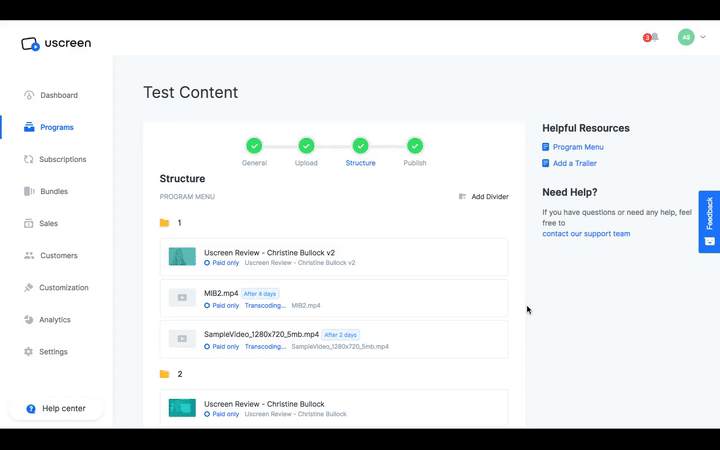Viewport: 720px width, 450px height.
Task: Click the Add a Trailer document icon
Action: 546,163
